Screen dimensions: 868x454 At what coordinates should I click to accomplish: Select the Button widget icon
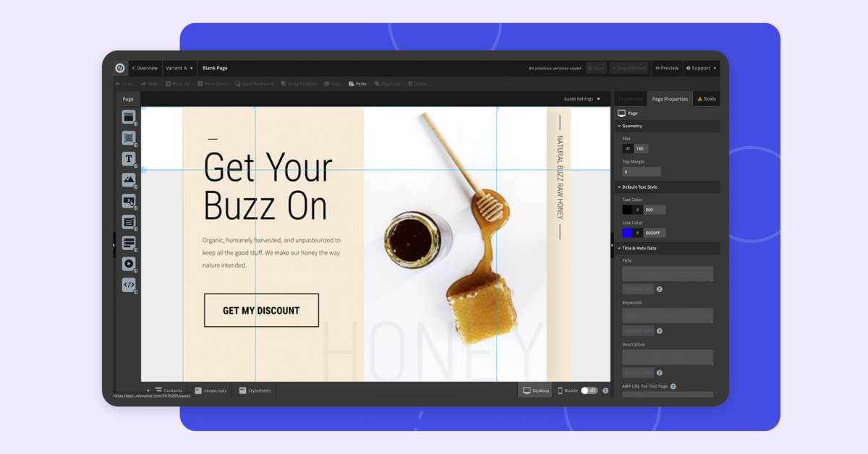[x=129, y=201]
